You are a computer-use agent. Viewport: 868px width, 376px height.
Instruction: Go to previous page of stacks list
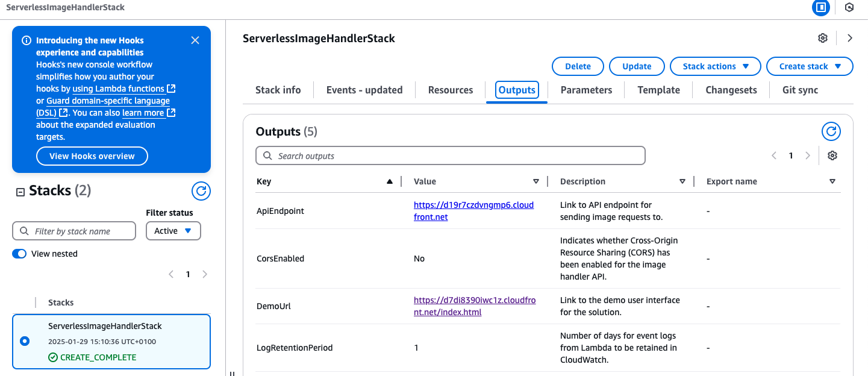pos(171,274)
